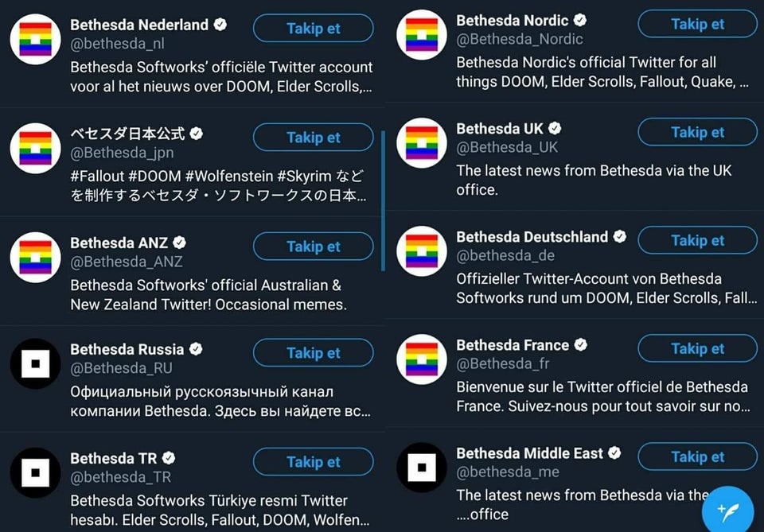Viewport: 764px width, 532px height.
Task: Follow Bethesda Nederland with Takip et
Action: point(314,29)
